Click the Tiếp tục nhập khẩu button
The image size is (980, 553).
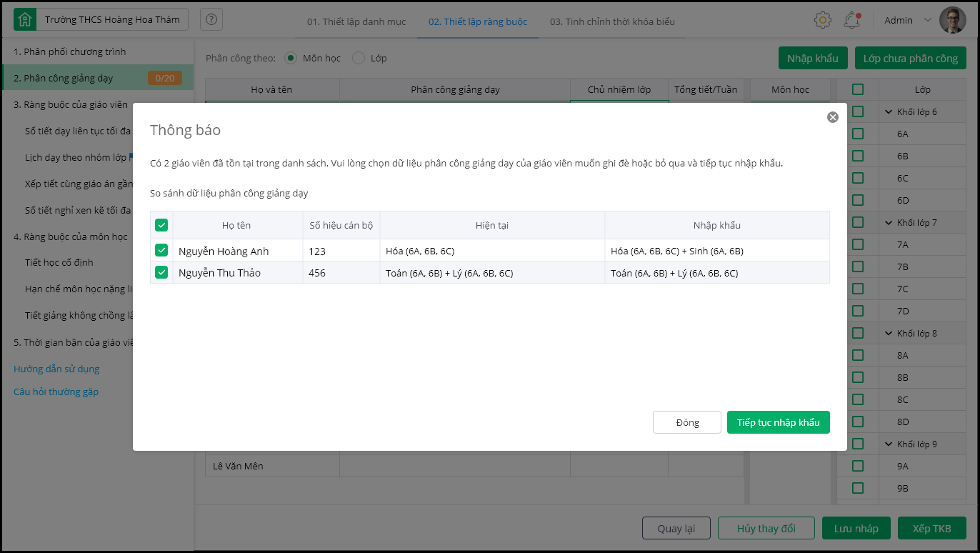click(x=778, y=422)
